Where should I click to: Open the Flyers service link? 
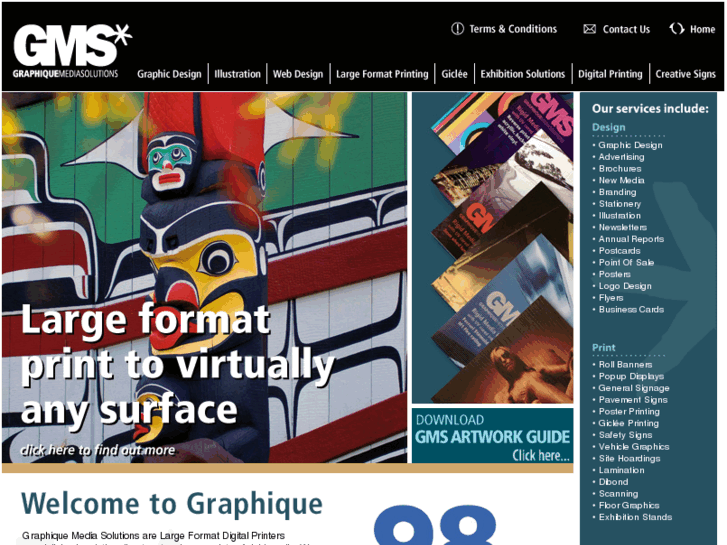pyautogui.click(x=611, y=298)
